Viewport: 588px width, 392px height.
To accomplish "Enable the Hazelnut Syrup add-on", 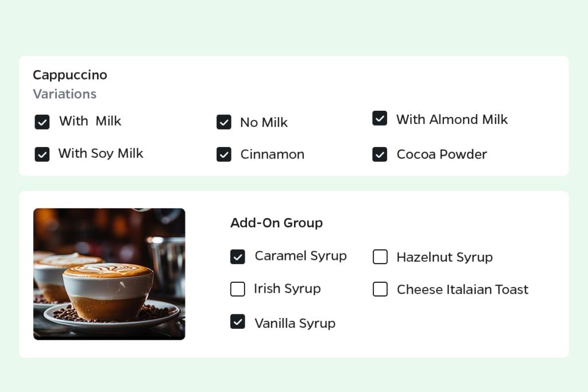I will (x=380, y=257).
